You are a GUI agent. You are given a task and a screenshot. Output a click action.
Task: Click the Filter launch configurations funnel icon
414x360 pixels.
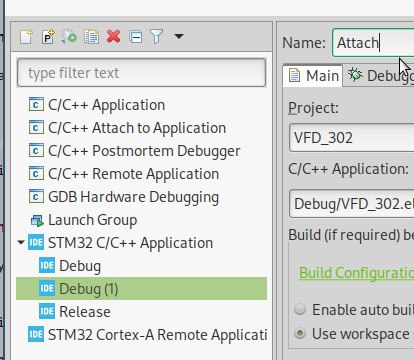pos(157,36)
